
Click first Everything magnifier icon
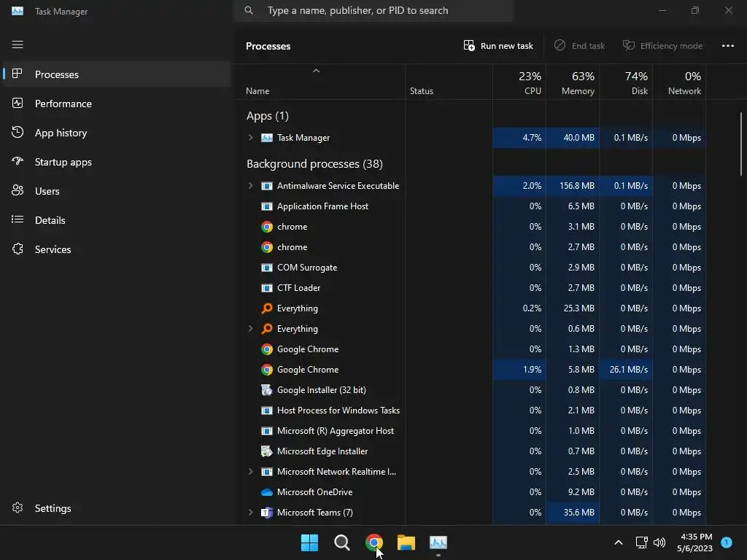pos(267,308)
